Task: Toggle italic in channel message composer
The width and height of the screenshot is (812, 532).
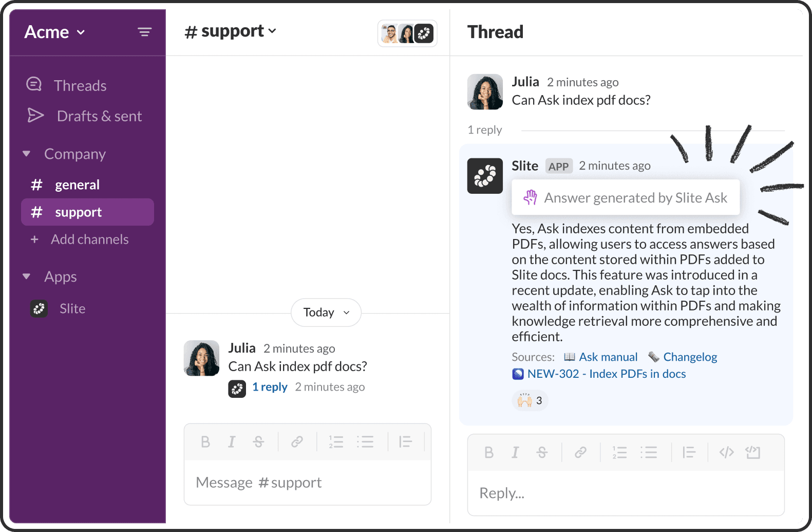Action: (232, 442)
